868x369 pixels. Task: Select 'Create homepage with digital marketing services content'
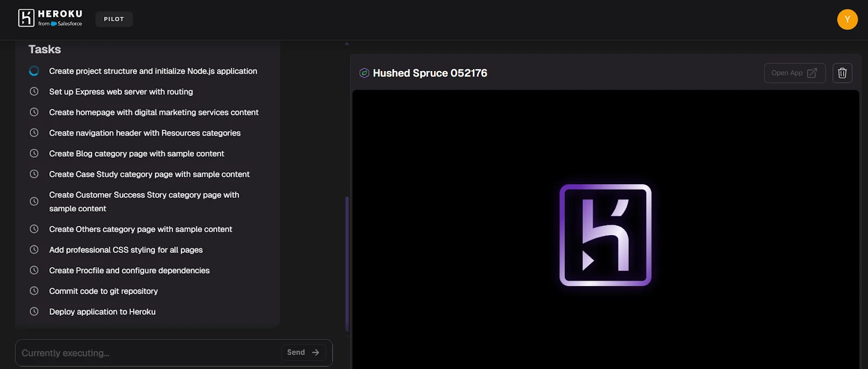(154, 112)
